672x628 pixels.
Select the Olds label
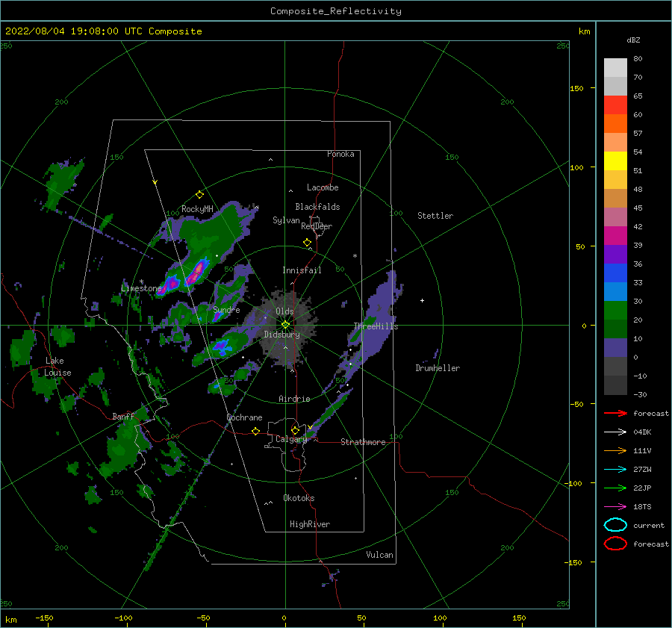tap(284, 311)
